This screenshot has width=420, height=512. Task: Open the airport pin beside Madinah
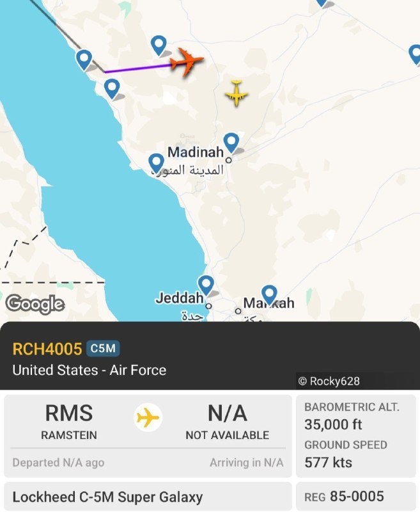pos(231,142)
